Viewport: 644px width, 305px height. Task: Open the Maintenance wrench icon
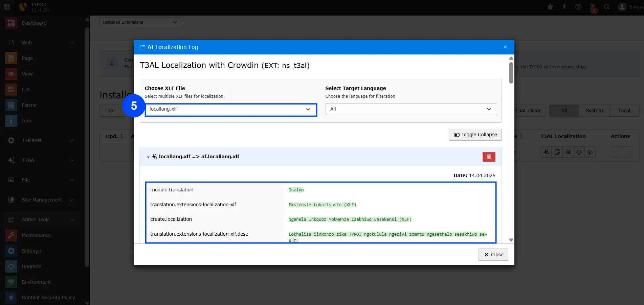[11, 235]
